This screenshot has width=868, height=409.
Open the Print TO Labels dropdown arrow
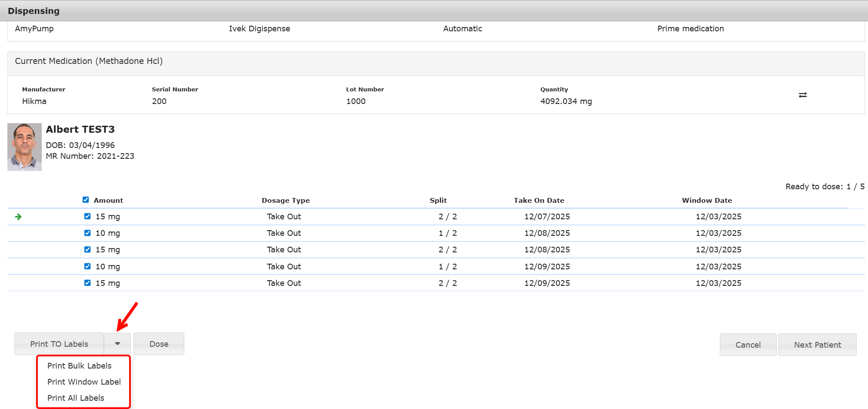(x=117, y=344)
